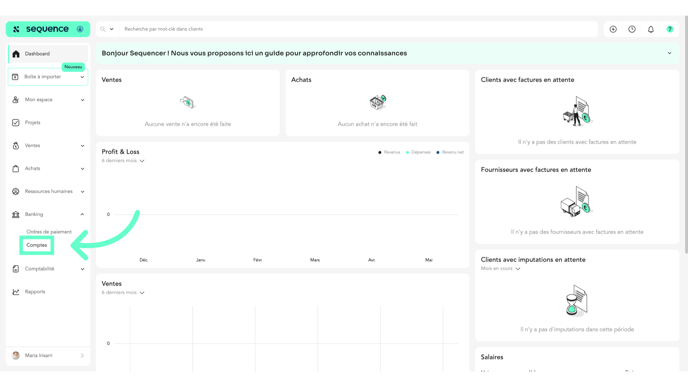The height and width of the screenshot is (387, 688).
Task: Click the Nouveau badge
Action: click(x=73, y=67)
